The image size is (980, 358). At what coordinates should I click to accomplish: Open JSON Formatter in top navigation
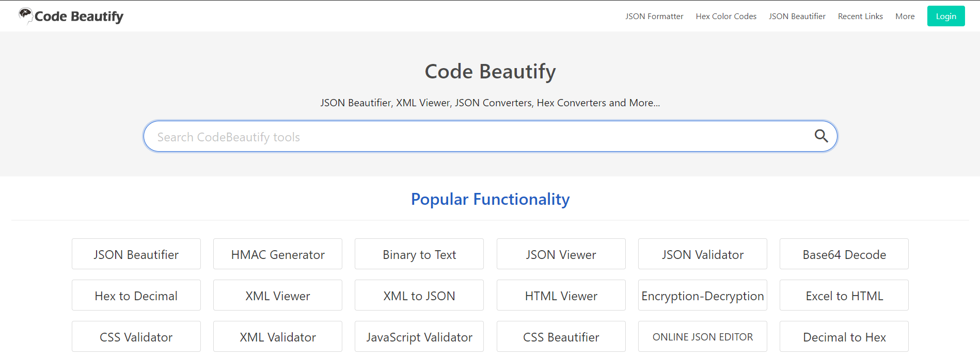pyautogui.click(x=654, y=17)
